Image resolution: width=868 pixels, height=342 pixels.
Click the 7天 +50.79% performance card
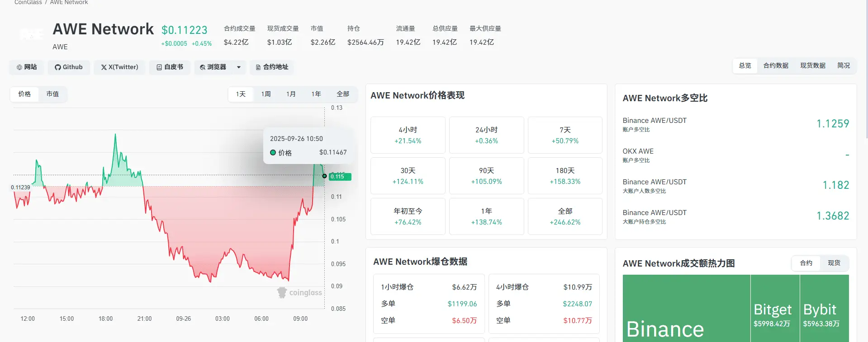[565, 135]
